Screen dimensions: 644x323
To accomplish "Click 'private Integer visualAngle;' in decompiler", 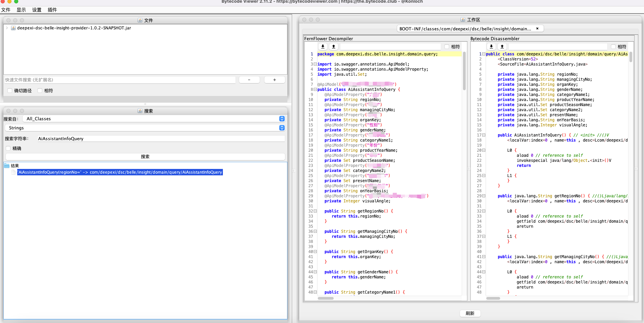I will [357, 201].
